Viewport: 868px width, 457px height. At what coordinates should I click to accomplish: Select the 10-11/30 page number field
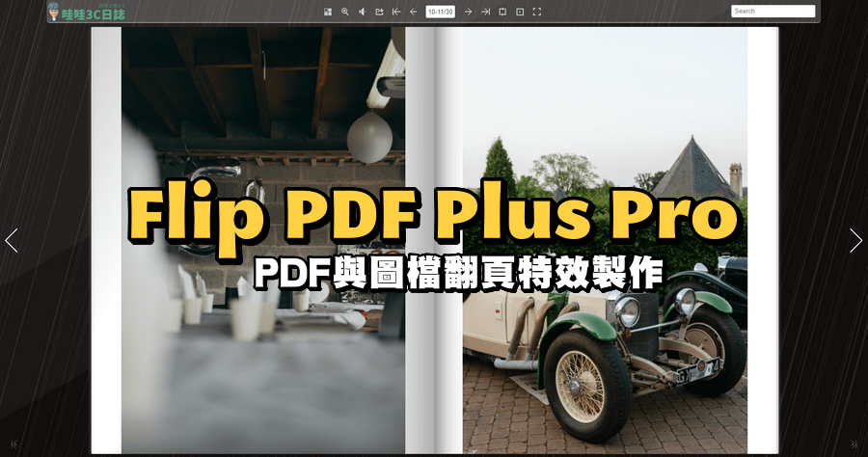pos(440,12)
